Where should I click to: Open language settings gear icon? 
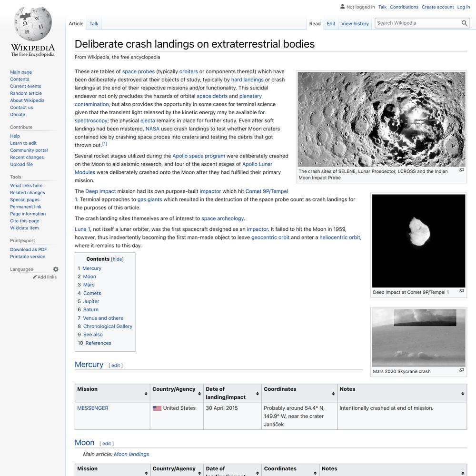(x=56, y=269)
